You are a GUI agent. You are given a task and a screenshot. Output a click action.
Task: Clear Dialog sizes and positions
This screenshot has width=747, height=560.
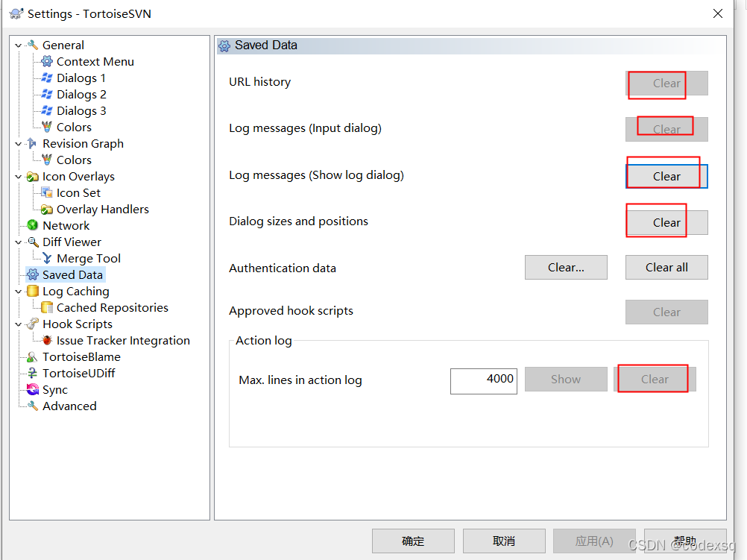coord(666,222)
